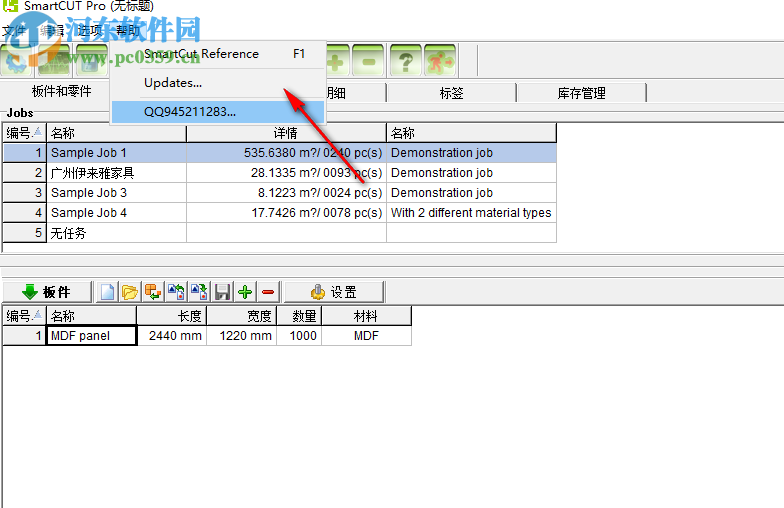The width and height of the screenshot is (784, 508).
Task: Click the green chart icon in main toolbar
Action: click(54, 60)
